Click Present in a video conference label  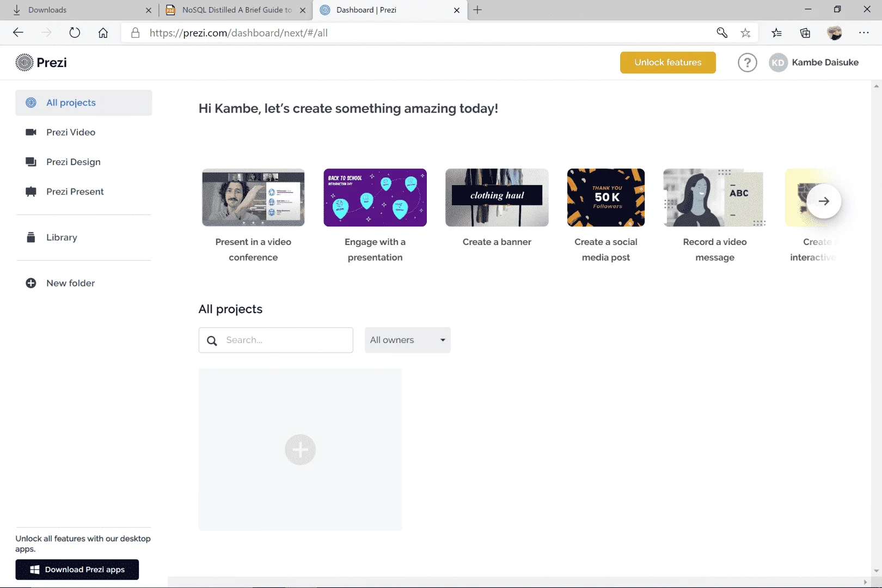click(x=253, y=249)
